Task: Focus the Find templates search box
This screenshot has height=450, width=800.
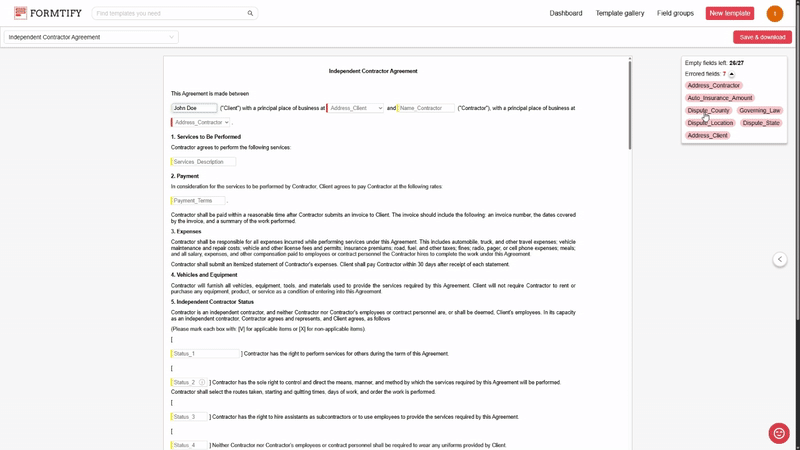Action: click(x=168, y=14)
